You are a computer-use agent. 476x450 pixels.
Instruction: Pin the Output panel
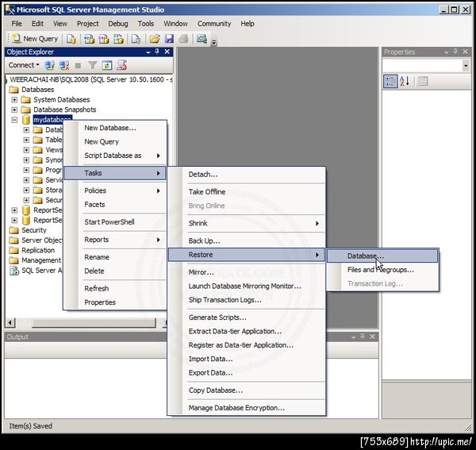(x=363, y=337)
